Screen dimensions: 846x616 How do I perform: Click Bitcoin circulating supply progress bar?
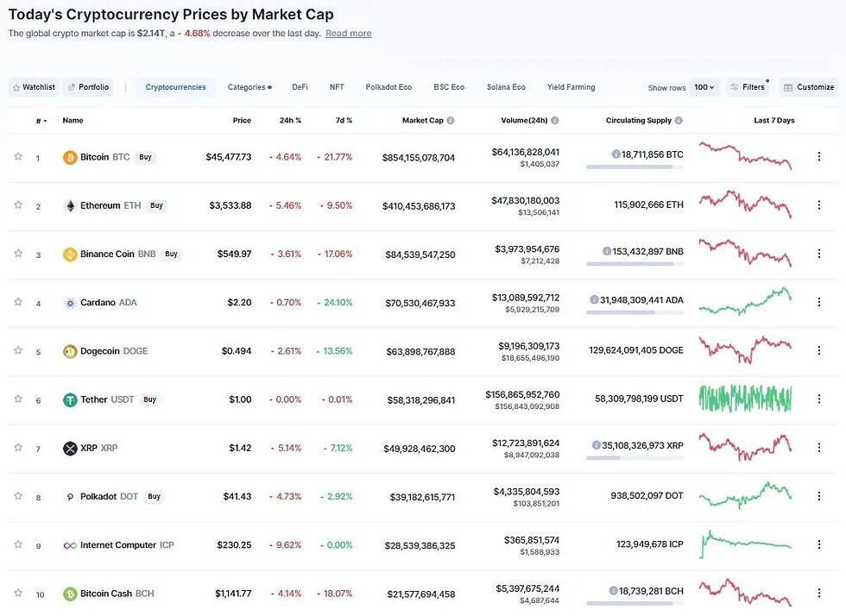tap(634, 167)
